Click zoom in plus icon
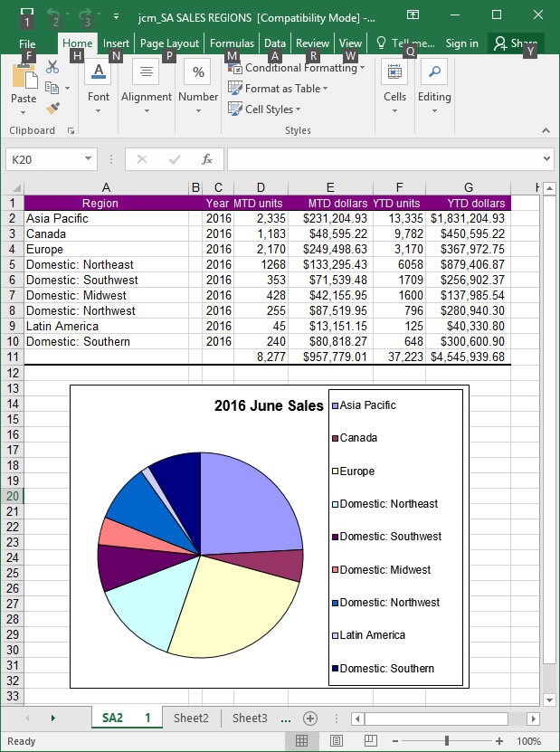560x752 pixels. [x=499, y=741]
